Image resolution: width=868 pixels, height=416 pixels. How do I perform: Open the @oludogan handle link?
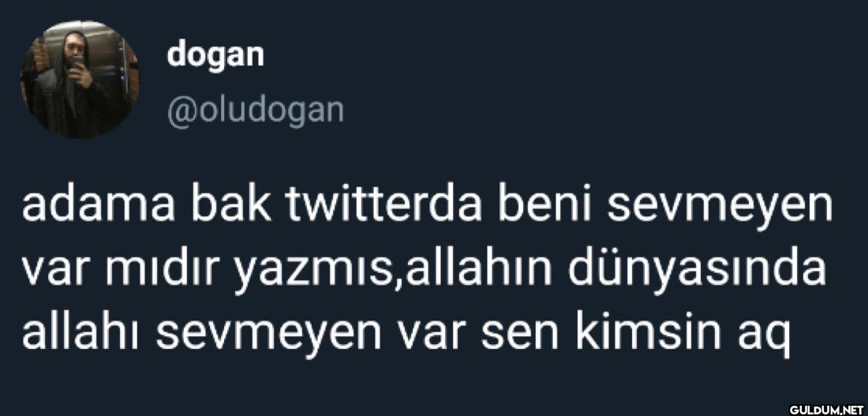coord(255,110)
